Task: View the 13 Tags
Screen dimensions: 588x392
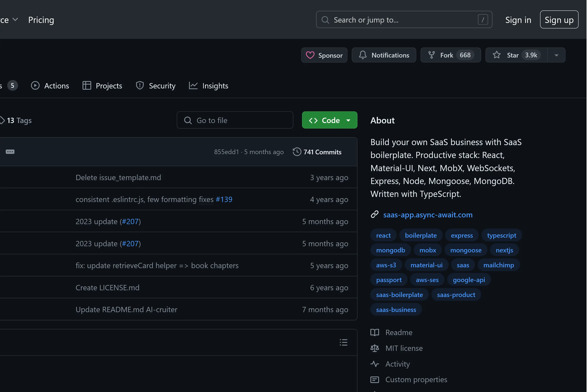Action: [x=16, y=120]
